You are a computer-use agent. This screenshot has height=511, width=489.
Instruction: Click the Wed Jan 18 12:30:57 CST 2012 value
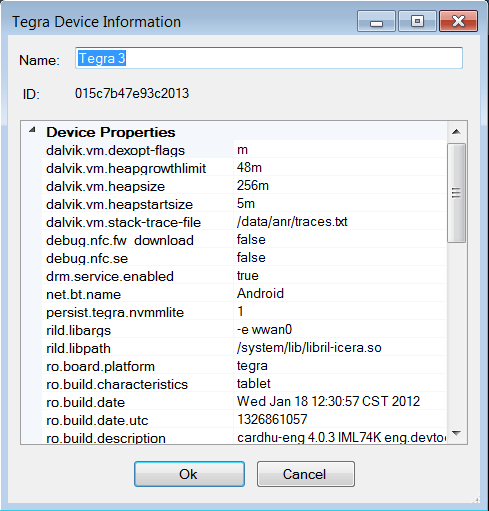[328, 401]
